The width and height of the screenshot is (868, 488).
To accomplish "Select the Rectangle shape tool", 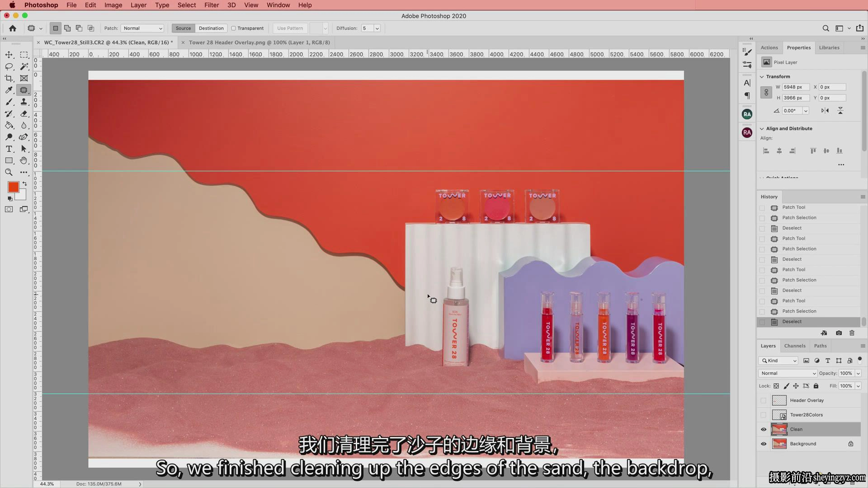I will tap(9, 160).
